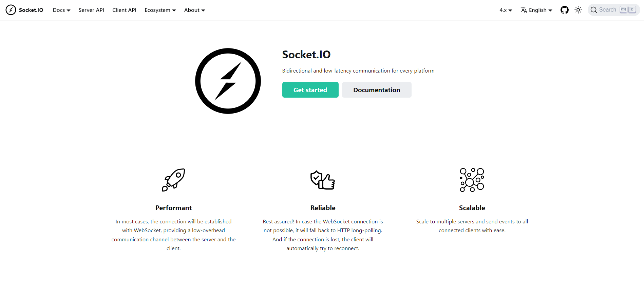644x281 pixels.
Task: Open the Docs dropdown
Action: click(61, 10)
